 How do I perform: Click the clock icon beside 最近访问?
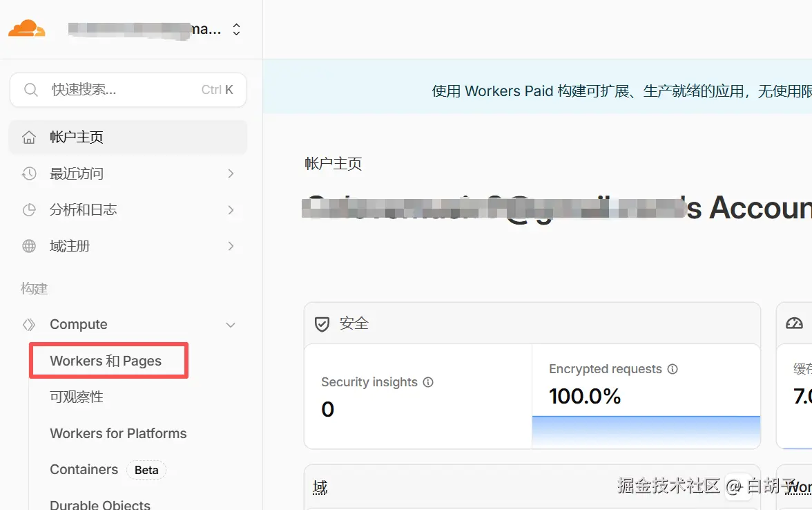[29, 173]
